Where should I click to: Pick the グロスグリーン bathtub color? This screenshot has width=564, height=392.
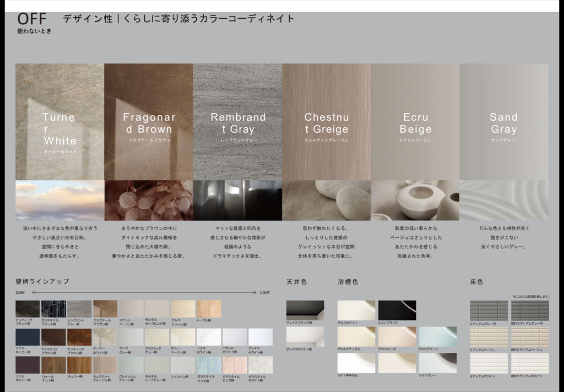437,336
